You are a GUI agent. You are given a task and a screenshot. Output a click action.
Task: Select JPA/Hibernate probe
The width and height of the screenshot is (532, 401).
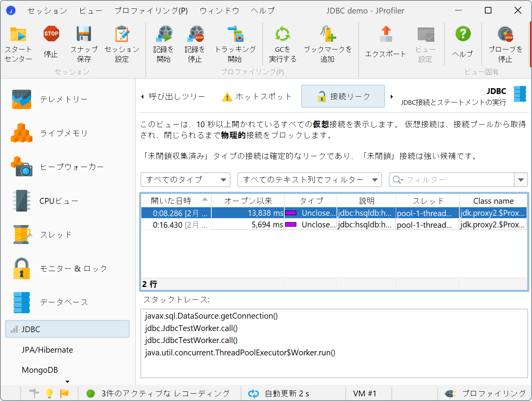click(x=47, y=350)
